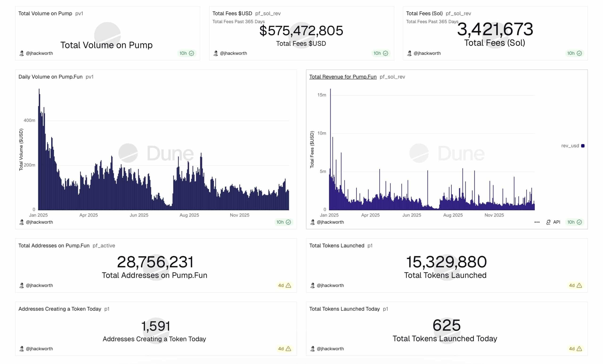Image resolution: width=603 pixels, height=364 pixels.
Task: Open the Total Revenue for Pump.Fun title link
Action: point(343,77)
